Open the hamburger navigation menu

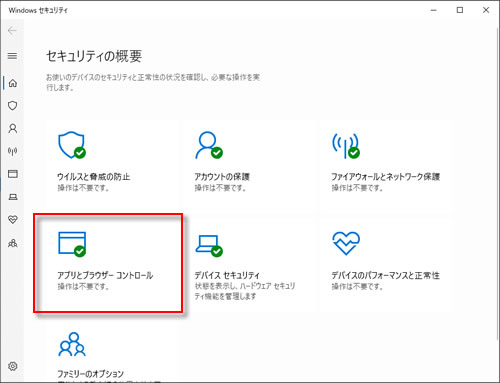pyautogui.click(x=12, y=56)
